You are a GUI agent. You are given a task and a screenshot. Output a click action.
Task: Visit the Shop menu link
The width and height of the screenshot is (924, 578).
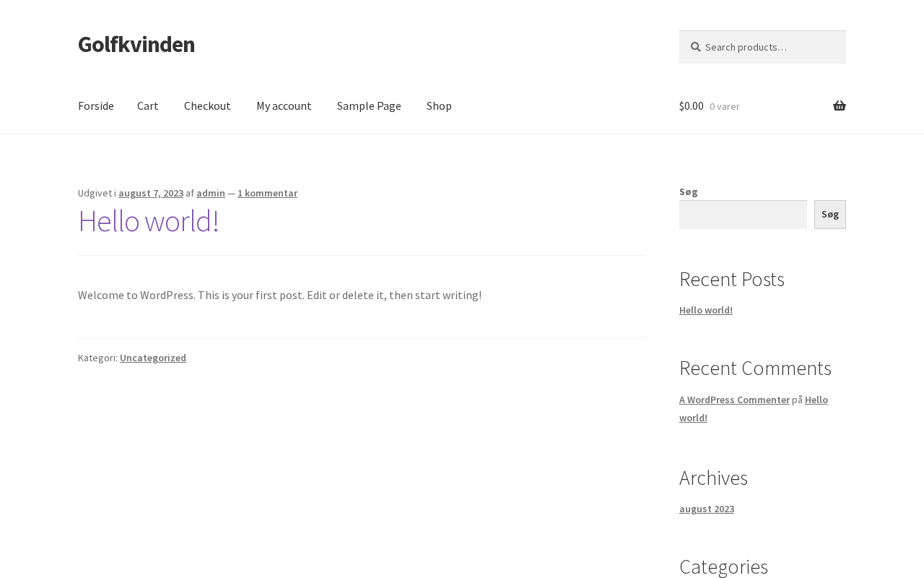[x=439, y=106]
